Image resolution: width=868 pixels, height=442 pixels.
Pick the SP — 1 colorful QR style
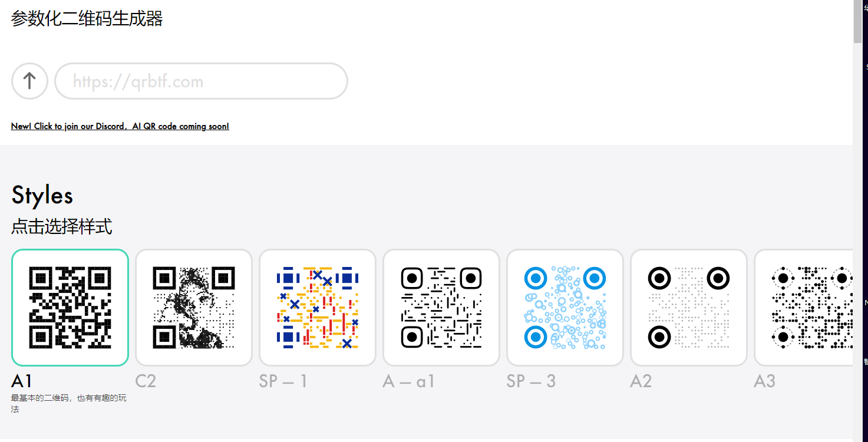coord(318,307)
